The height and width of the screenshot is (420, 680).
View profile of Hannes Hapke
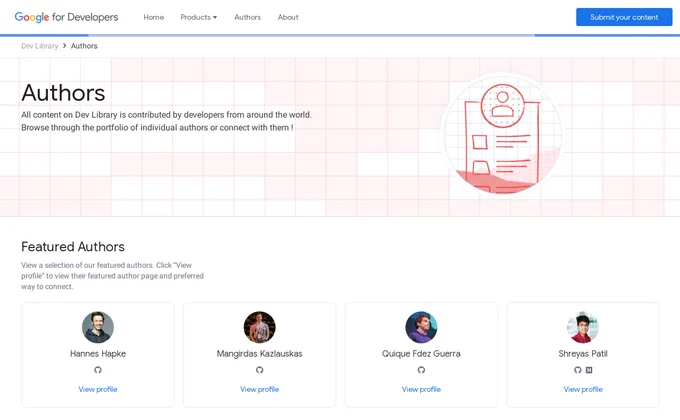(98, 389)
